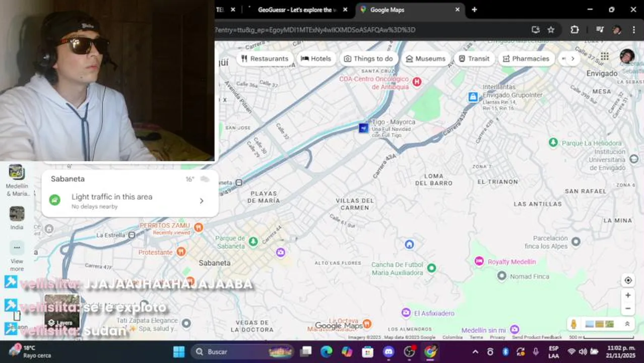Select the Transit chip
The width and height of the screenshot is (644, 363).
pyautogui.click(x=474, y=58)
